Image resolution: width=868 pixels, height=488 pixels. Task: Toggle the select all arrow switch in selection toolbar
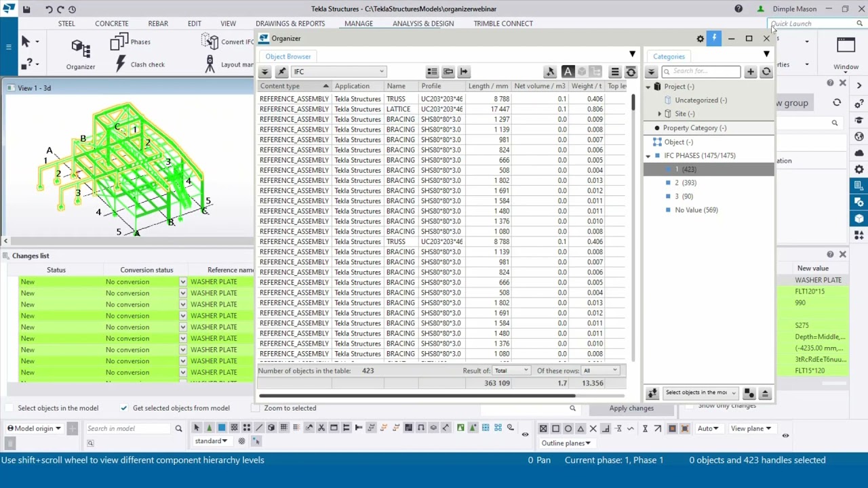pyautogui.click(x=197, y=428)
